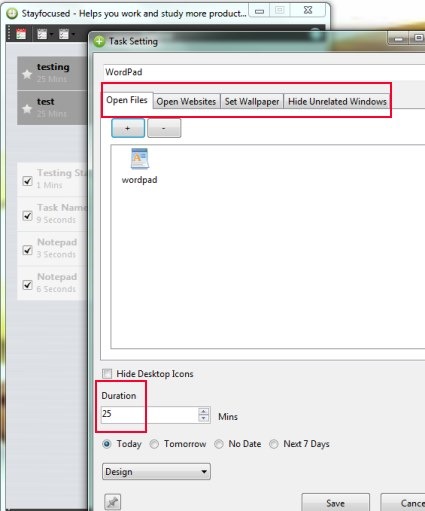
Task: Click the star next to the testing task
Action: 27,74
